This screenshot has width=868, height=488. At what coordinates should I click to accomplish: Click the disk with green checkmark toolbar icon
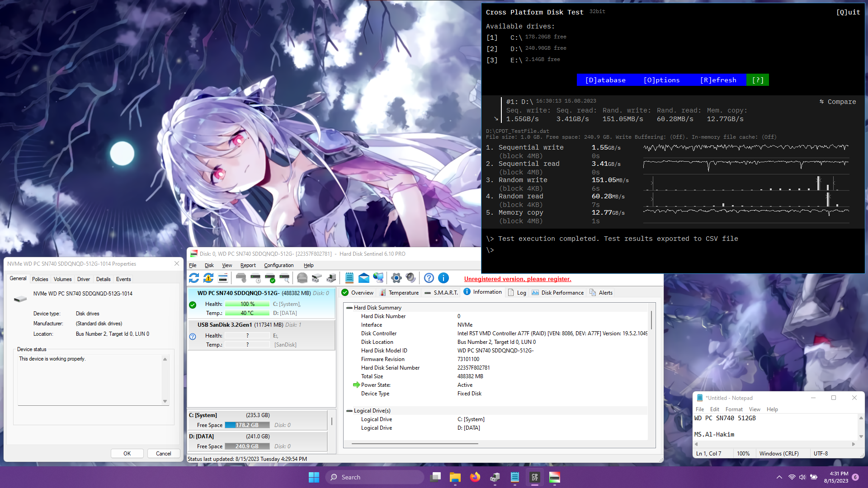coord(270,278)
